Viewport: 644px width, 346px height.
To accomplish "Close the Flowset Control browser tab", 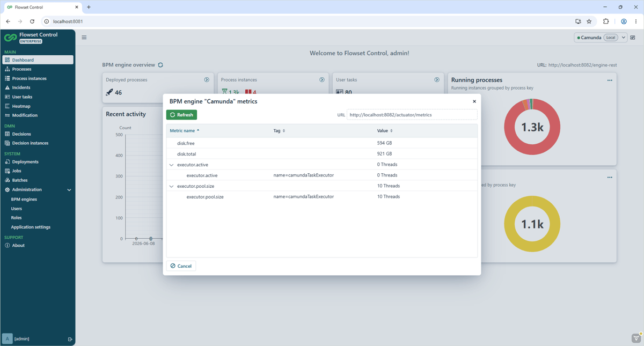I will (x=77, y=7).
